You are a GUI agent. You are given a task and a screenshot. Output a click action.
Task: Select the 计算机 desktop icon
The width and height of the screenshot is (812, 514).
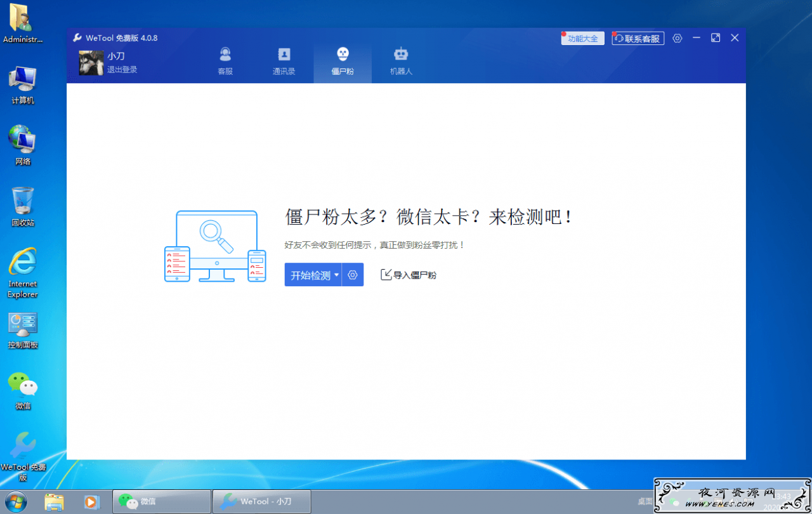click(23, 85)
